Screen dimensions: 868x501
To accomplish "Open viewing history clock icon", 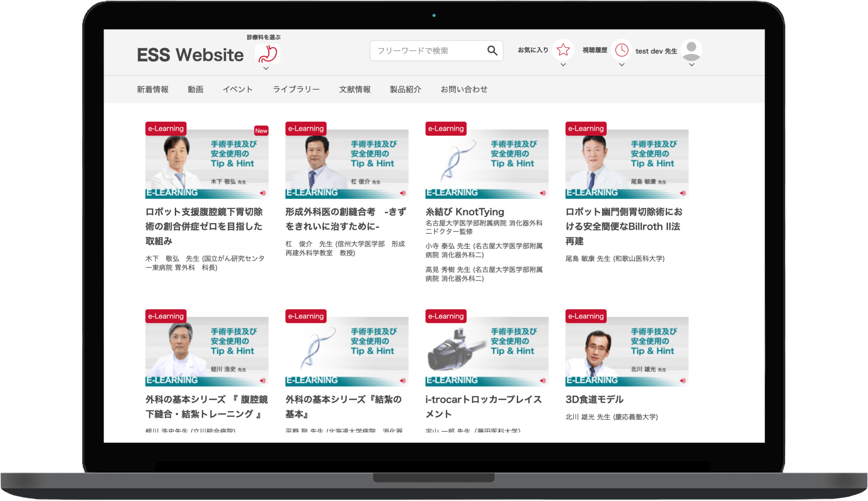I will tap(621, 50).
